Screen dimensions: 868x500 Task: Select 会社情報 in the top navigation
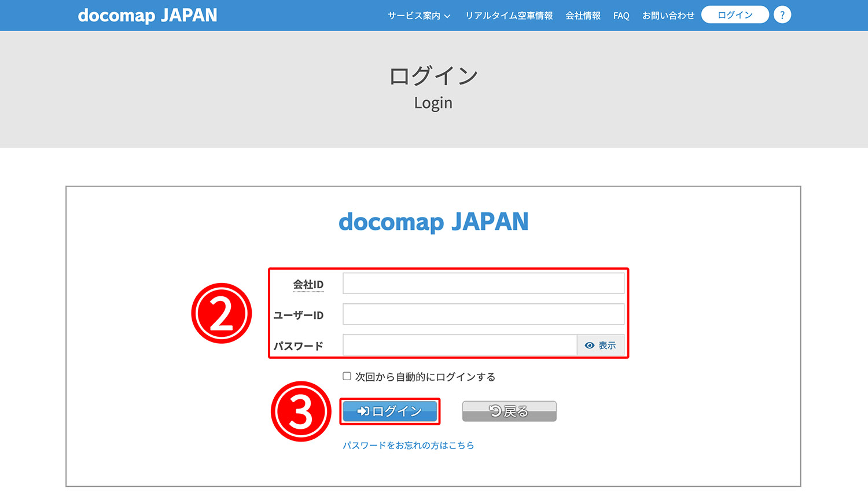pyautogui.click(x=583, y=16)
